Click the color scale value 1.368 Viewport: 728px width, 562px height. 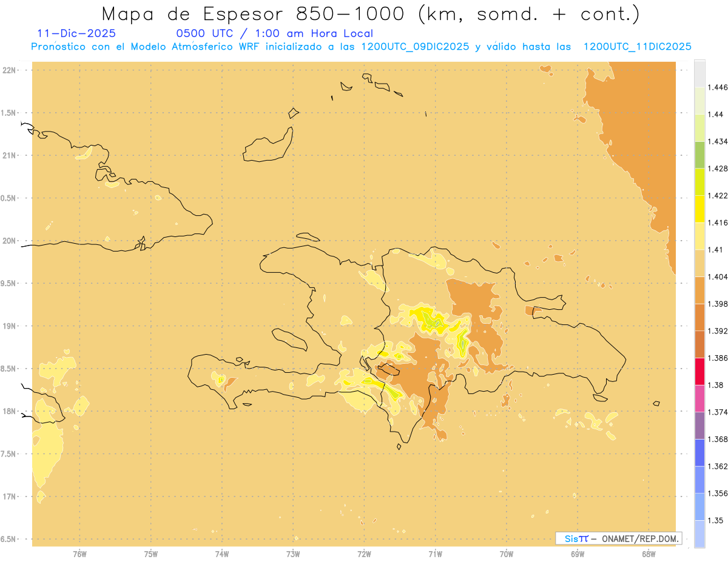click(x=719, y=439)
